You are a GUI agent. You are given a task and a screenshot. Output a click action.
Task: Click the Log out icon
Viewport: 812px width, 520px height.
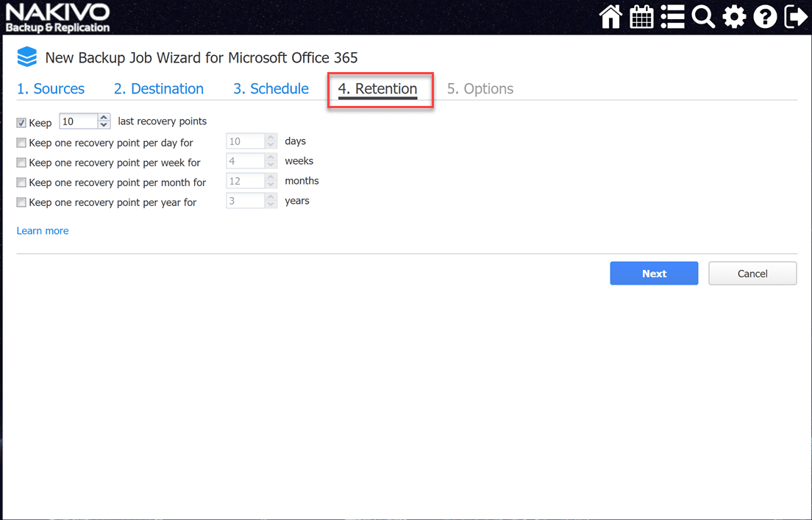tap(796, 17)
